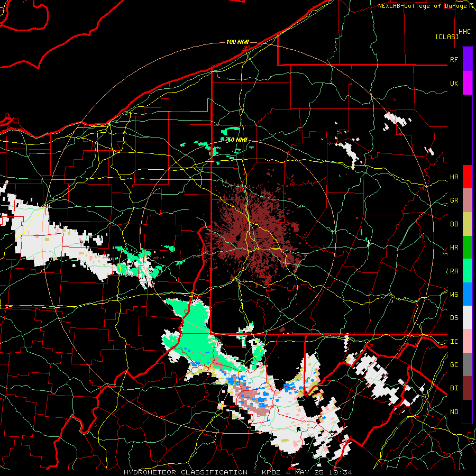Pick the dark maroon BI legend swatch
Image resolution: width=476 pixels, height=476 pixels.
pos(467,388)
